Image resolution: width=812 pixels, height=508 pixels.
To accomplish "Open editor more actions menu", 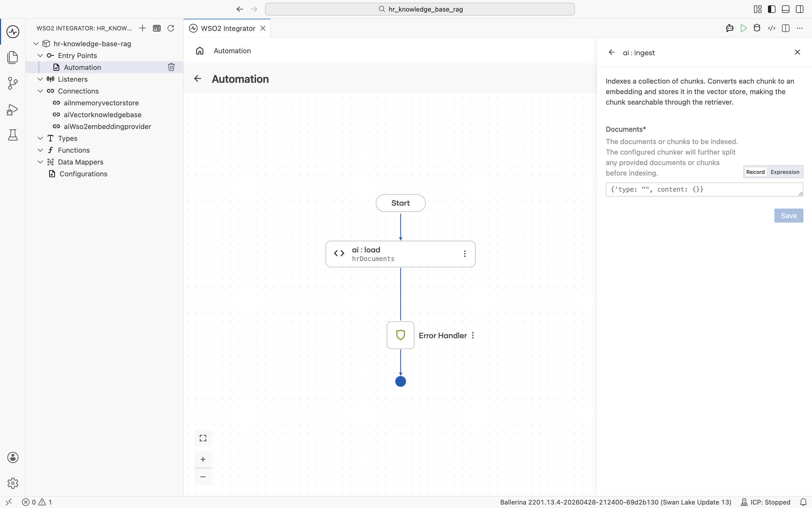I will coord(800,28).
